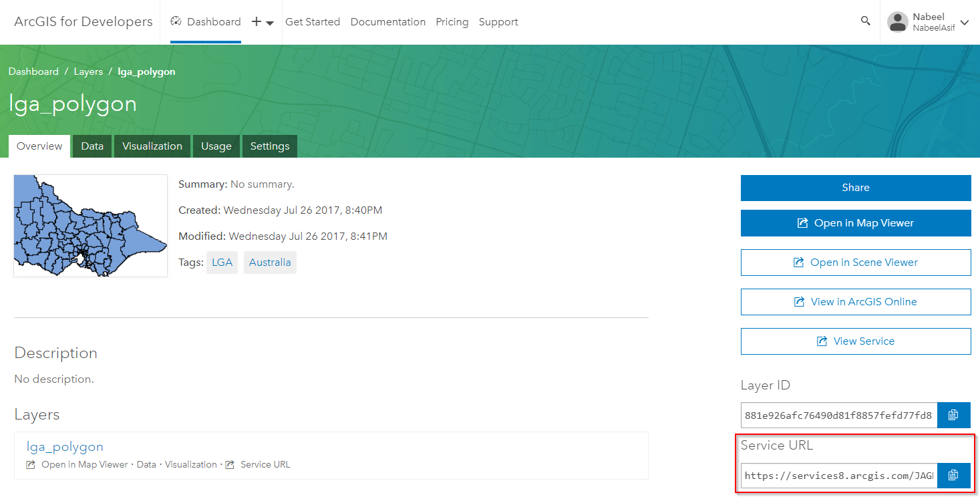Click the LGA tag
This screenshot has width=980, height=497.
pyautogui.click(x=222, y=263)
